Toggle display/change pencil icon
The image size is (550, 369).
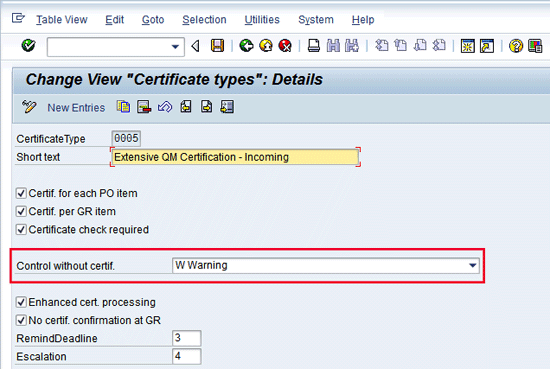(x=29, y=107)
